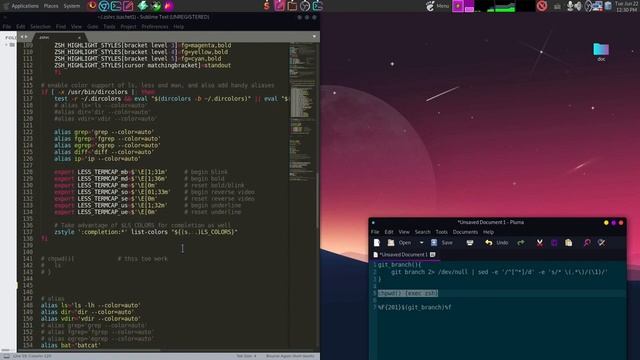Create a new document in Pluma toolbar
The image size is (640, 360).
[x=377, y=243]
